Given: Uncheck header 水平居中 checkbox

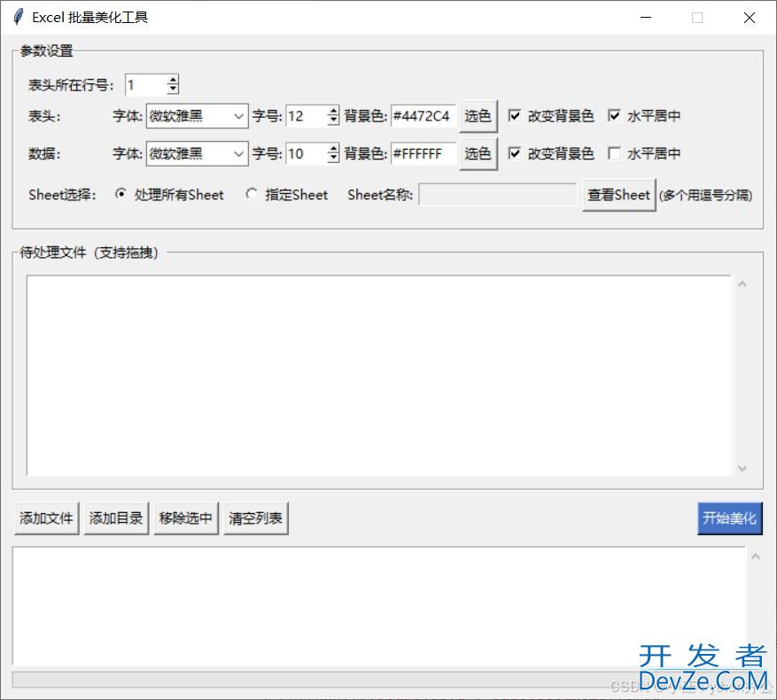Looking at the screenshot, I should [614, 116].
